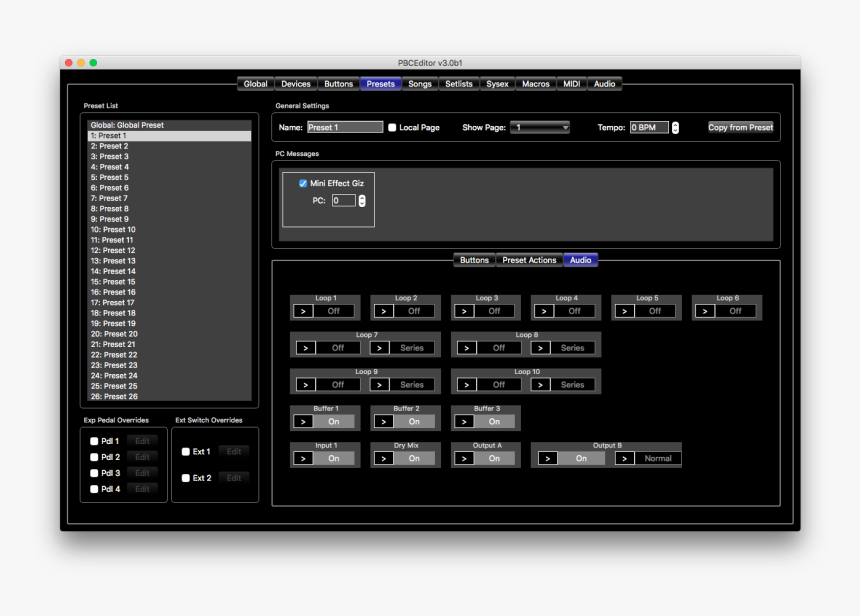Click Loop 7 arrow beside Off
The height and width of the screenshot is (616, 860).
pos(306,348)
